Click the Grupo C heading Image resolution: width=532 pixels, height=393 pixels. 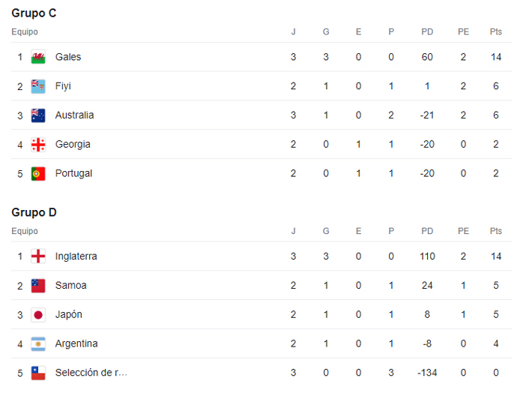pyautogui.click(x=34, y=13)
